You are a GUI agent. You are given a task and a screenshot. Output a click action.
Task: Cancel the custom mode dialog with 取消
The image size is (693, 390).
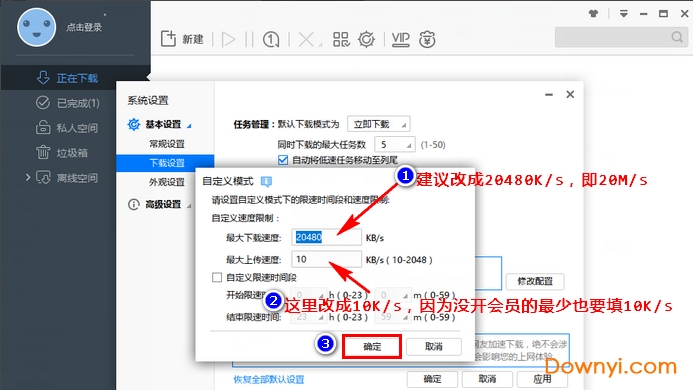434,346
